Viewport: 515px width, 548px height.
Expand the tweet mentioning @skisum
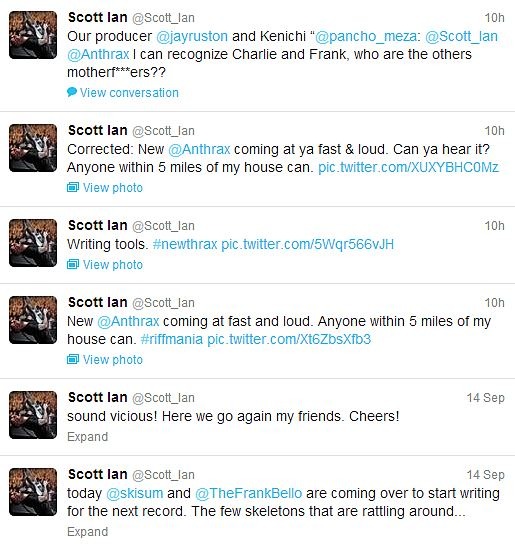87,532
